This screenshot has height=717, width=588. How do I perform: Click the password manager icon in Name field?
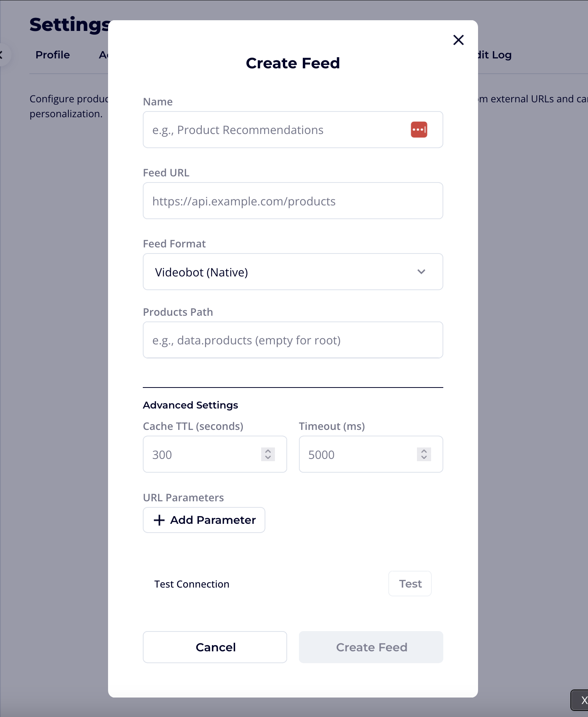(x=419, y=129)
